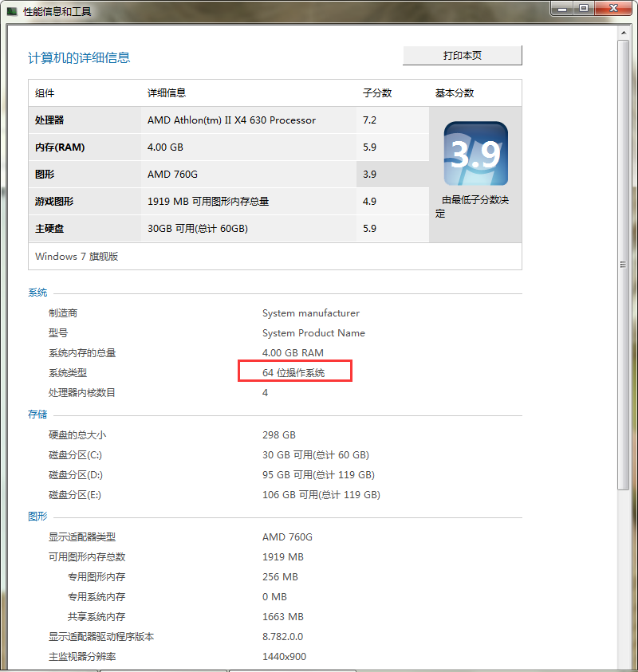Click the System Product Name value

313,332
